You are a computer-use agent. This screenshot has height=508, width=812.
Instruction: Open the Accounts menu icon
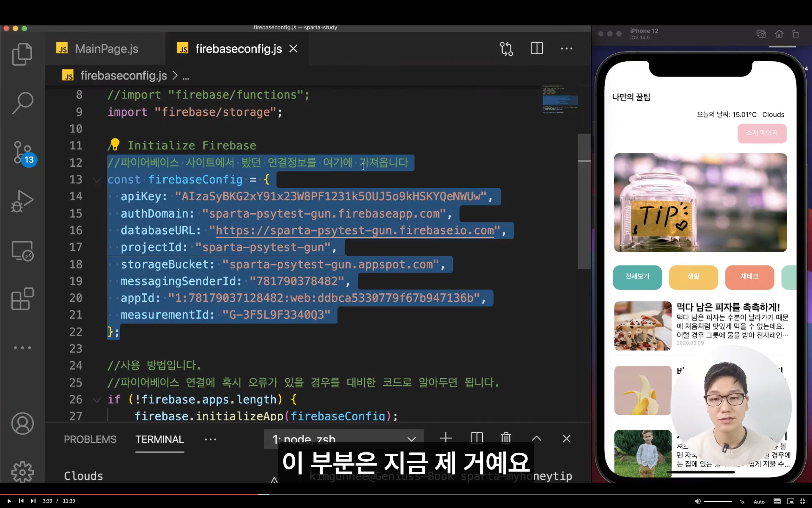coord(22,424)
